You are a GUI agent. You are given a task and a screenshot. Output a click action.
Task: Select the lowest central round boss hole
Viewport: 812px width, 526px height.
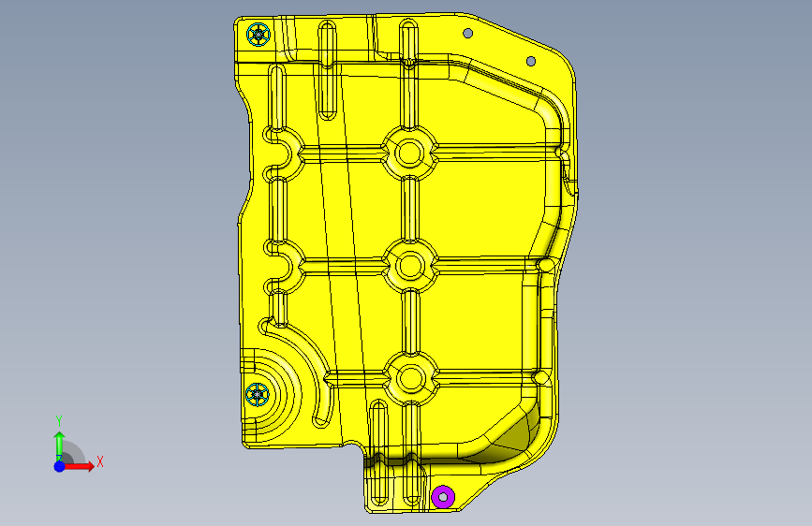coord(411,378)
